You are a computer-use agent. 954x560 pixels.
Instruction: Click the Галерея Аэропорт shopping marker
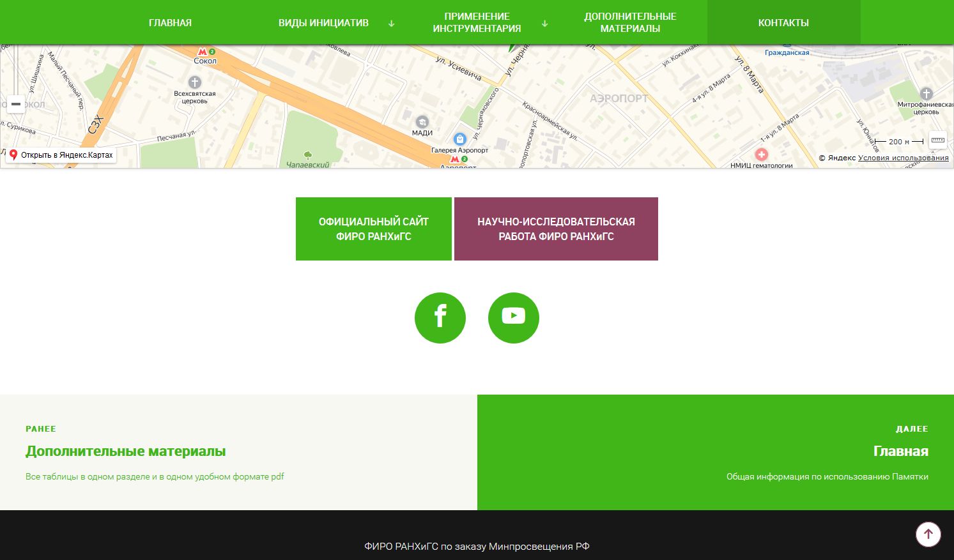(459, 139)
